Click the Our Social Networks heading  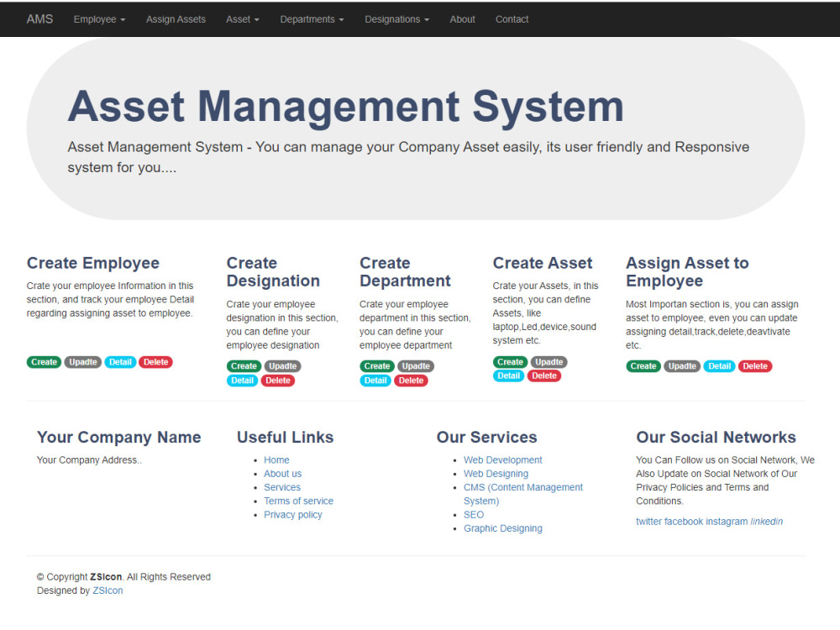point(716,437)
